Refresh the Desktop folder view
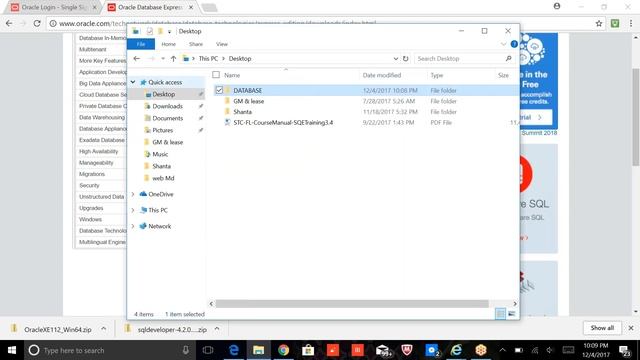640x360 pixels. tap(405, 59)
